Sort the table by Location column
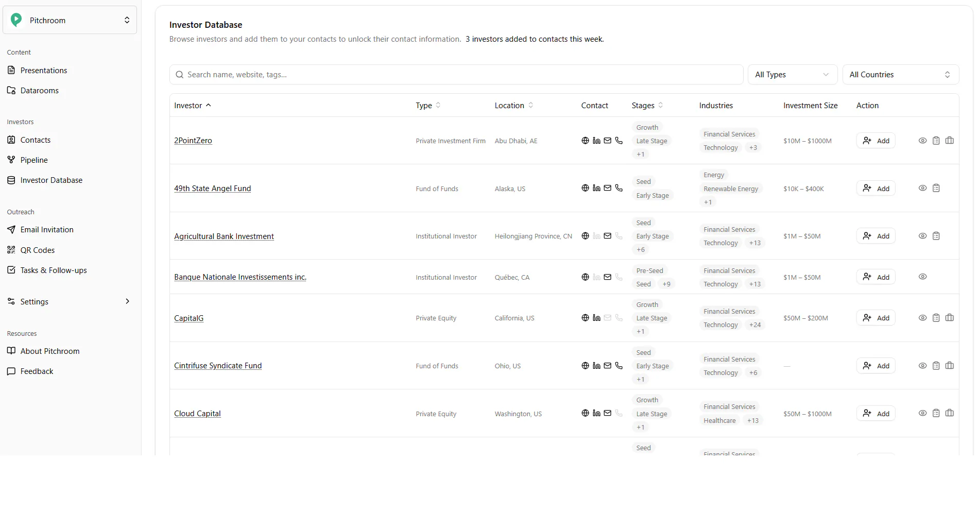This screenshot has height=529, width=980. pos(514,106)
